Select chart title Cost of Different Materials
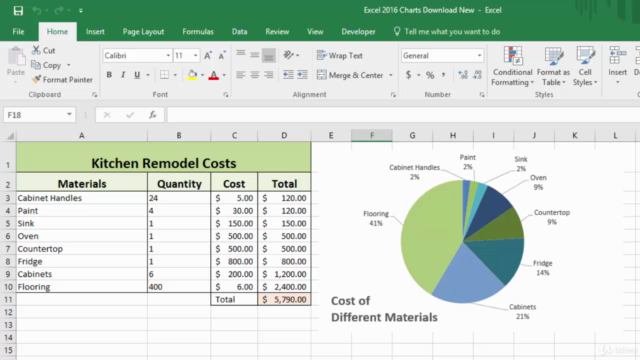This screenshot has width=640, height=360. pyautogui.click(x=384, y=309)
